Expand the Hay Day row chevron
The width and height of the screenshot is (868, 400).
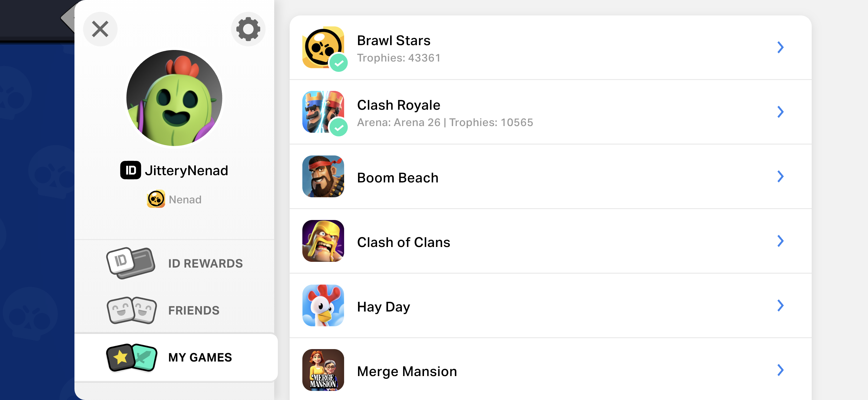781,305
